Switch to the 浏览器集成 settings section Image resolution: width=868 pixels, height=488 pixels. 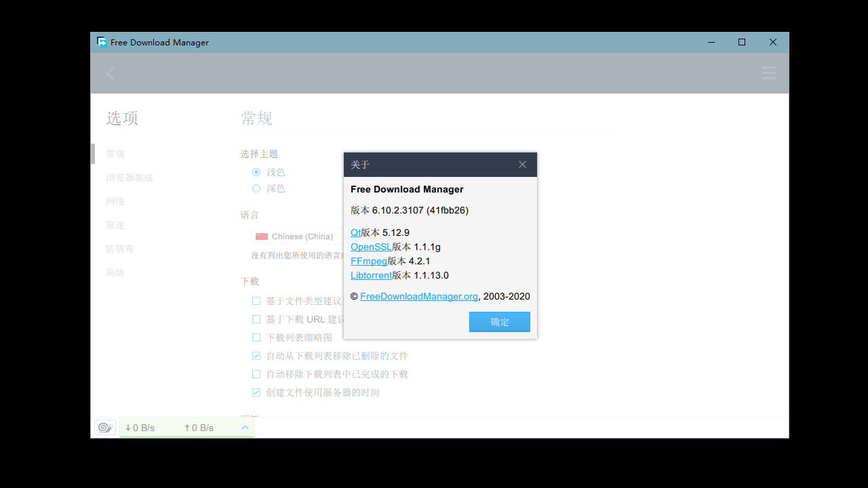130,178
